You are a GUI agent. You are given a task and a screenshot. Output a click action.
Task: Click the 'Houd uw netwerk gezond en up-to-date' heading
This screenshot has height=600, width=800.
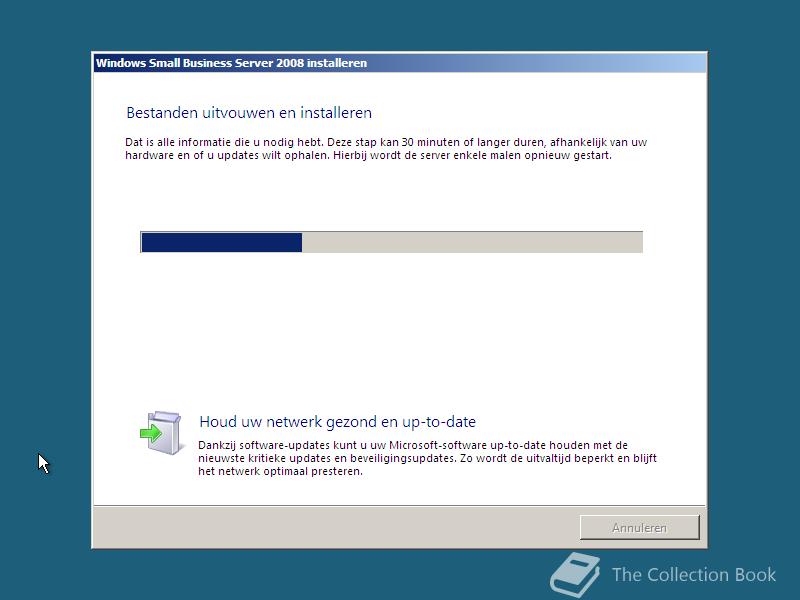[x=337, y=422]
